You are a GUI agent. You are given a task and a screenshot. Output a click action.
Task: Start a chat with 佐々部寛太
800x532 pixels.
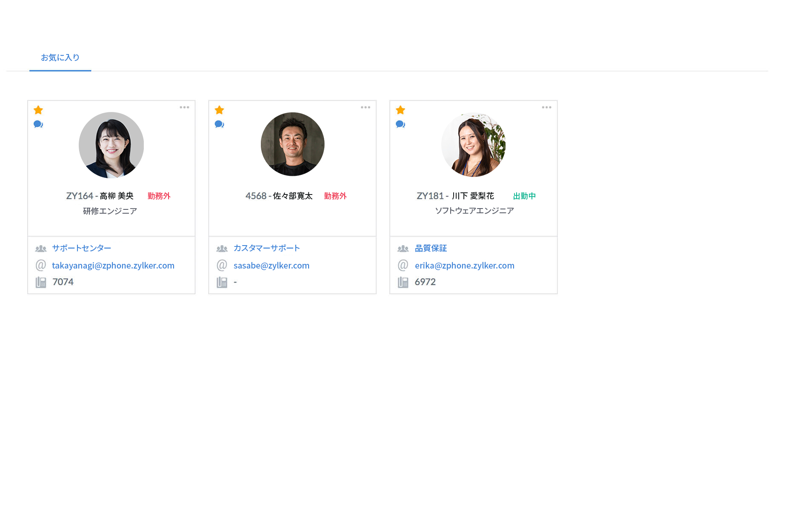click(220, 124)
